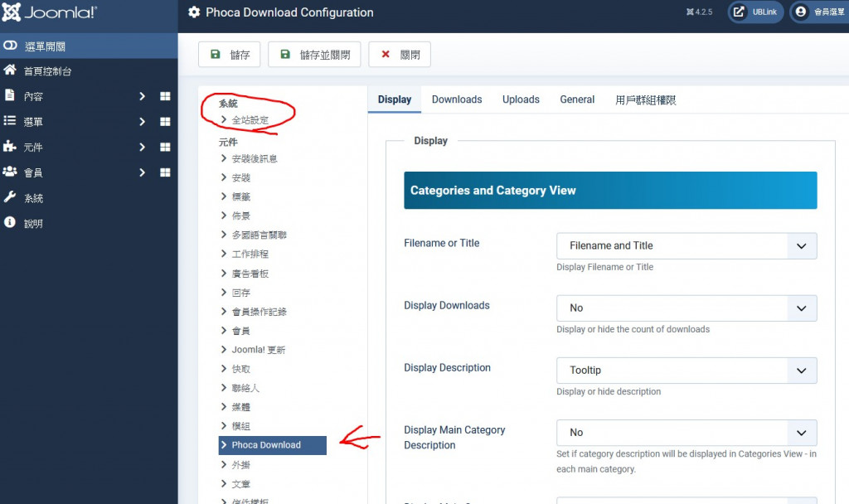The image size is (849, 504).
Task: Open the UBLink site preview button
Action: [x=755, y=12]
